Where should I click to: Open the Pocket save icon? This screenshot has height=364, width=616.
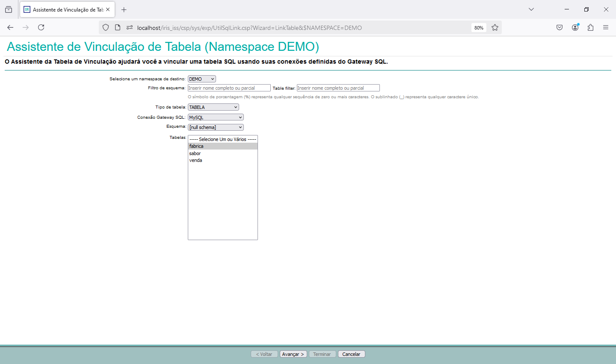point(560,27)
